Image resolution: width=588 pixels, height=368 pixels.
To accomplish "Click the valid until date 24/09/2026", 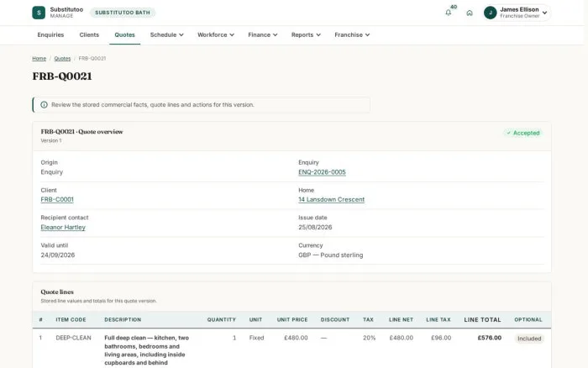I will coord(58,255).
